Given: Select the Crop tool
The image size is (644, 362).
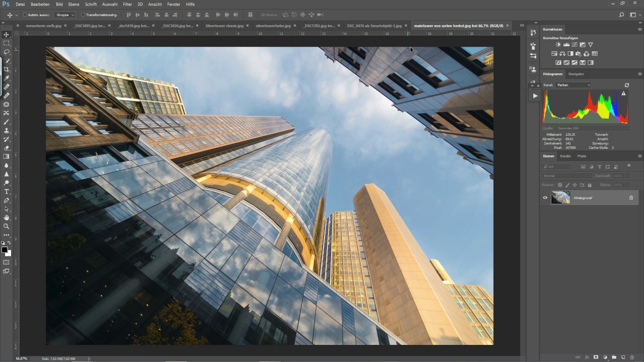Looking at the screenshot, I should [7, 69].
